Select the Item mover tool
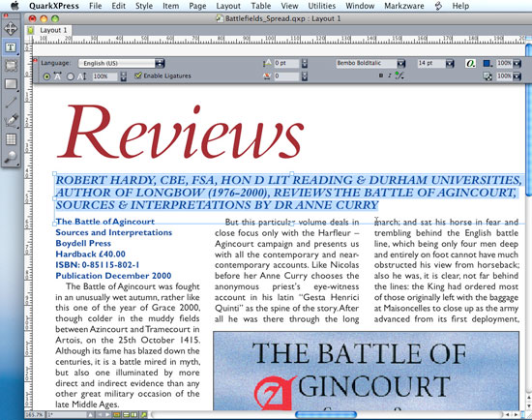Image resolution: width=532 pixels, height=420 pixels. [x=11, y=28]
